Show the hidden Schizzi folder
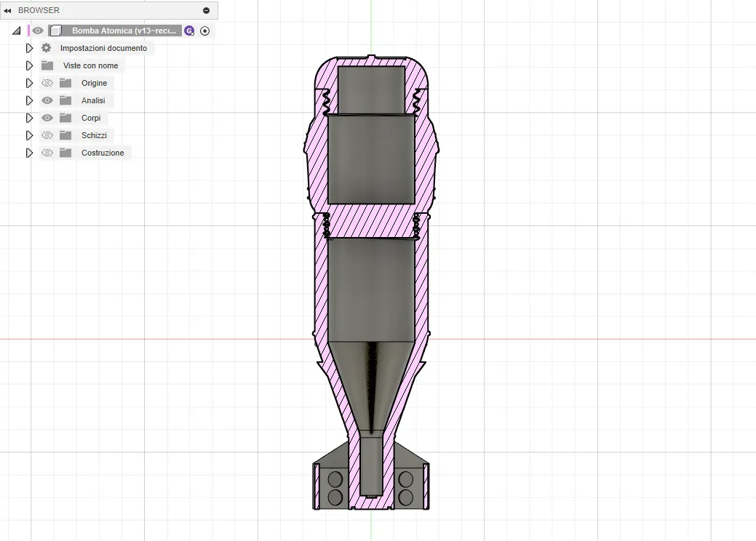Screen dimensions: 756x541 47,135
